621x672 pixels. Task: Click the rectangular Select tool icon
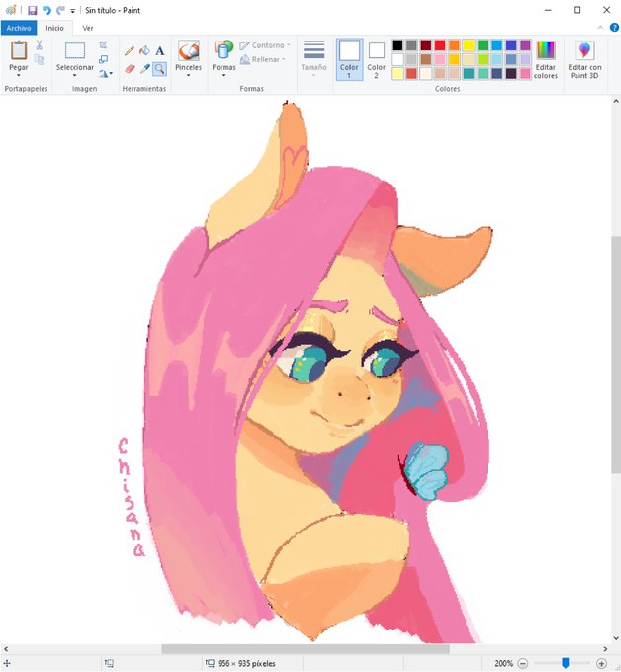(74, 50)
